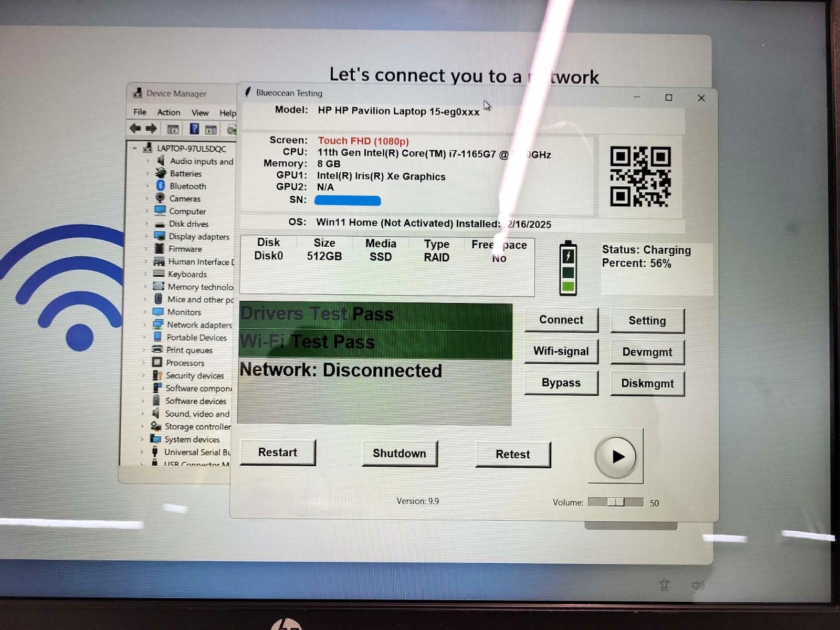This screenshot has height=630, width=840.
Task: Select Mice and other pointing devices row
Action: pos(193,299)
